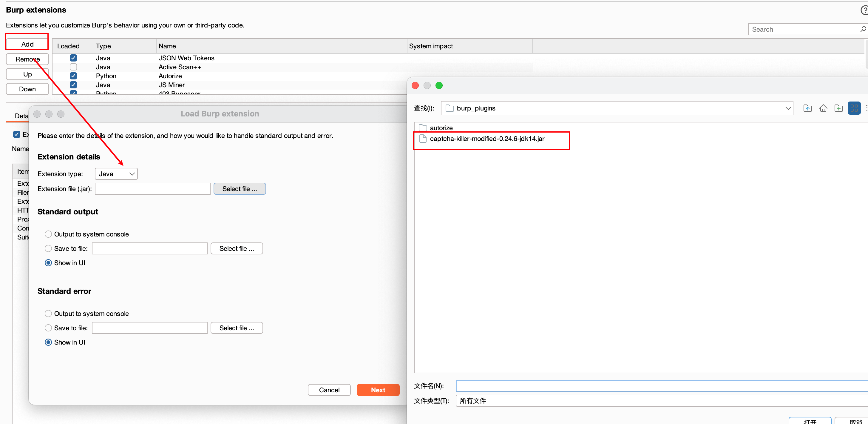Image resolution: width=868 pixels, height=424 pixels.
Task: Click the magnifier icon in the Search box
Action: click(863, 29)
